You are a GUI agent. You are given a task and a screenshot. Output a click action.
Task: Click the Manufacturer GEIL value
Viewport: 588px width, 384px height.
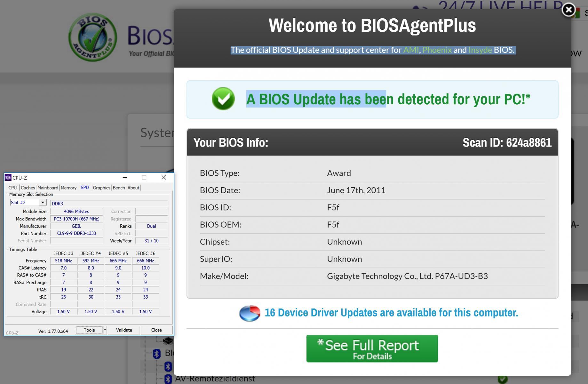coord(76,226)
